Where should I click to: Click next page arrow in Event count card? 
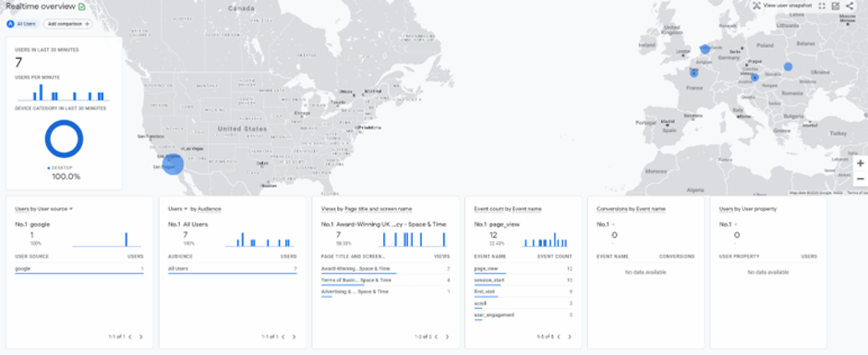(x=570, y=337)
